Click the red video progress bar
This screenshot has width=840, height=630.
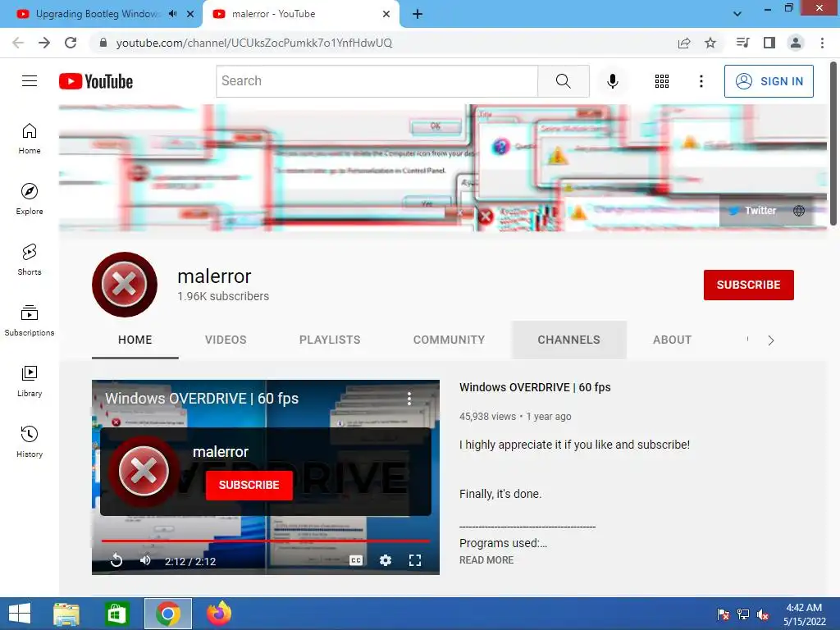(266, 541)
